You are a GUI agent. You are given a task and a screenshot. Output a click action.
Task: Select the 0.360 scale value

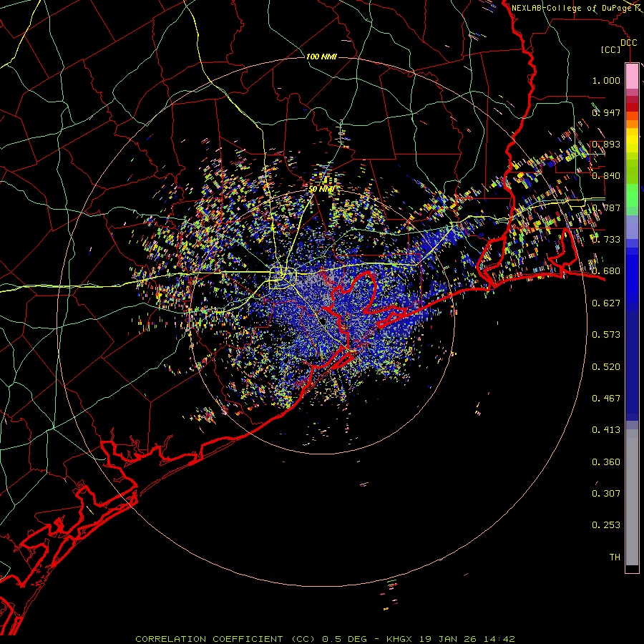[606, 462]
